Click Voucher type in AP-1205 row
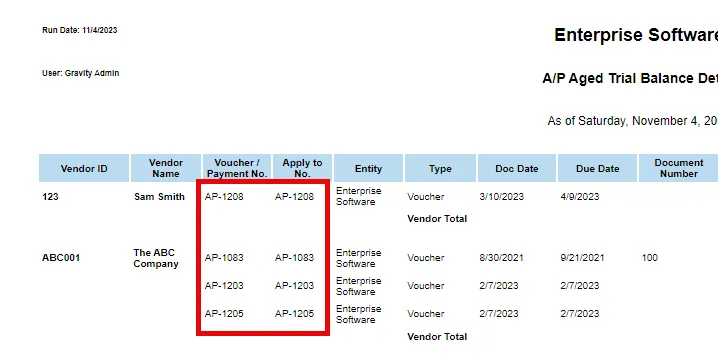This screenshot has height=360, width=718. coord(425,313)
